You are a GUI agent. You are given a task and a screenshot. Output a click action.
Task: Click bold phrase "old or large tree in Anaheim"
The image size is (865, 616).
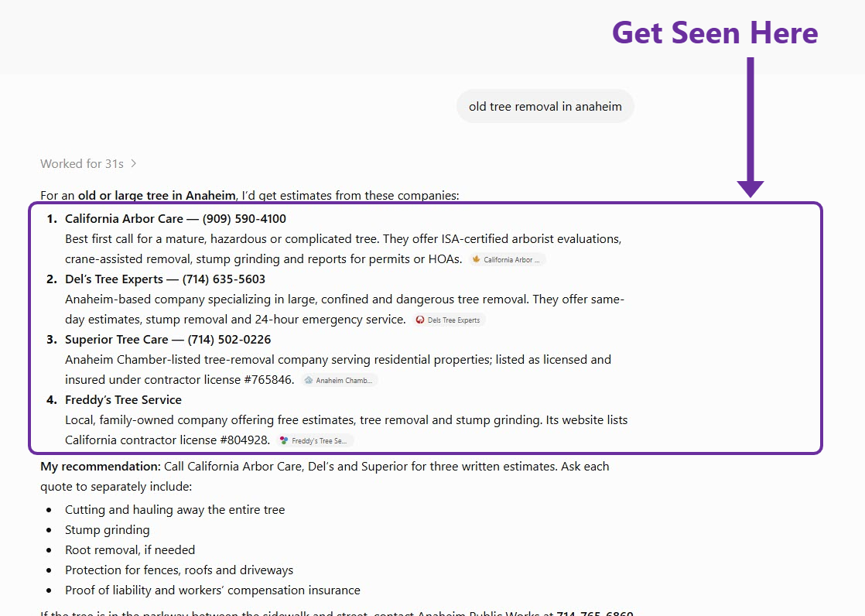pyautogui.click(x=156, y=195)
